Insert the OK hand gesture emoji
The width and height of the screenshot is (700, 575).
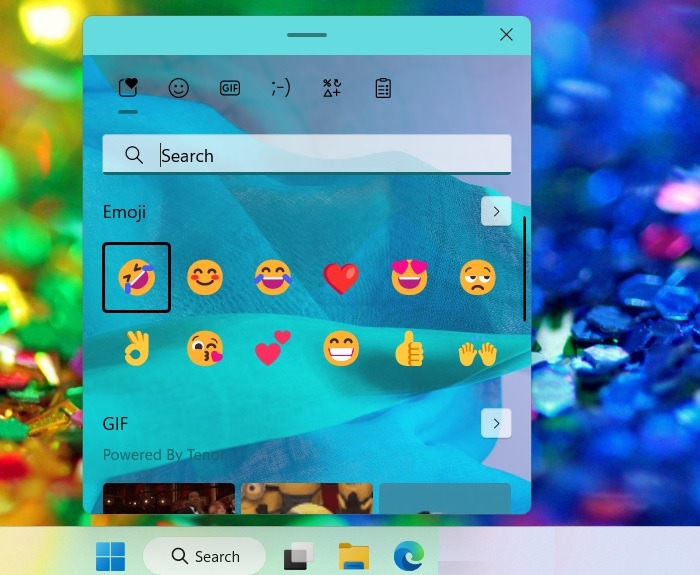pos(137,348)
